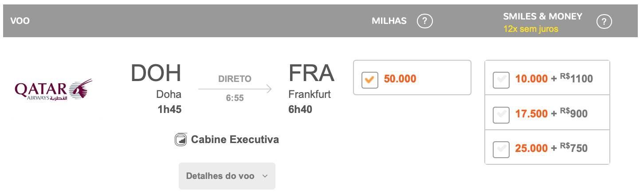Click the Cabine Executiva label

pyautogui.click(x=235, y=140)
